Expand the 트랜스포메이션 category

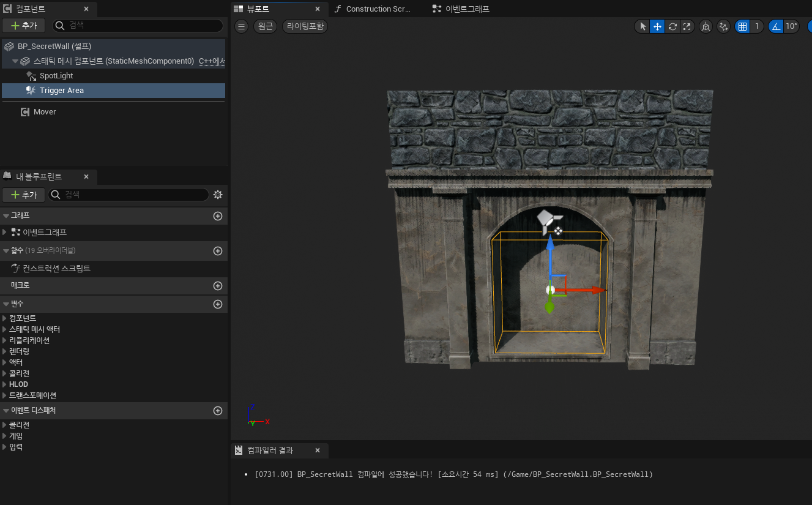(5, 395)
